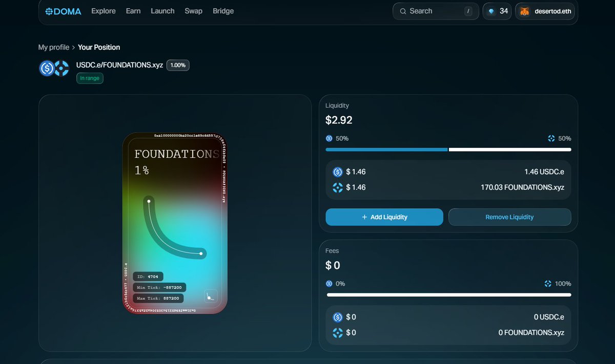615x364 pixels.
Task: Click USDC.e icon beside liquidity 50%
Action: (329, 138)
